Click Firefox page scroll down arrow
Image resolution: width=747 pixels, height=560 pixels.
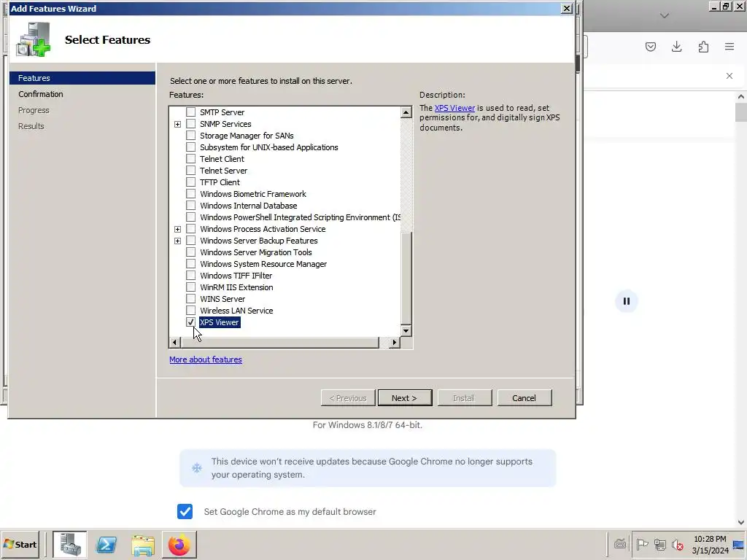click(x=741, y=522)
